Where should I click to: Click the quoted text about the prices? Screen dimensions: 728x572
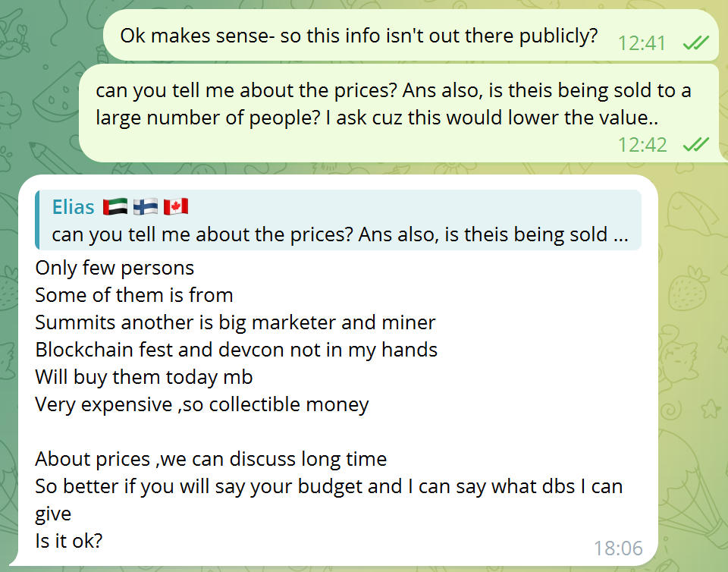340,234
